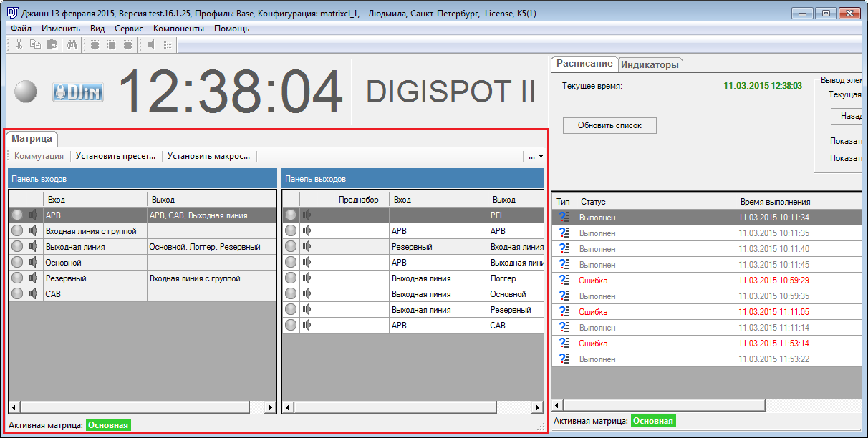Click left arrow of output panel horizontal scrollbar
This screenshot has height=438, width=868.
[x=289, y=407]
